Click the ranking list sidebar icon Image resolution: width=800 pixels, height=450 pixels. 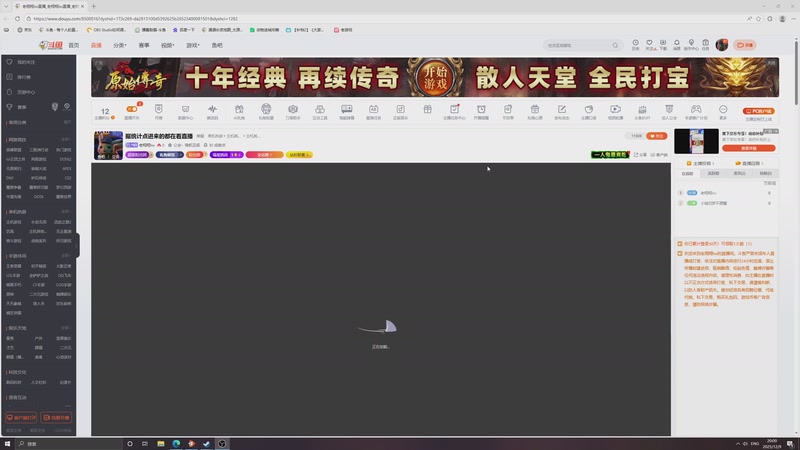9,77
